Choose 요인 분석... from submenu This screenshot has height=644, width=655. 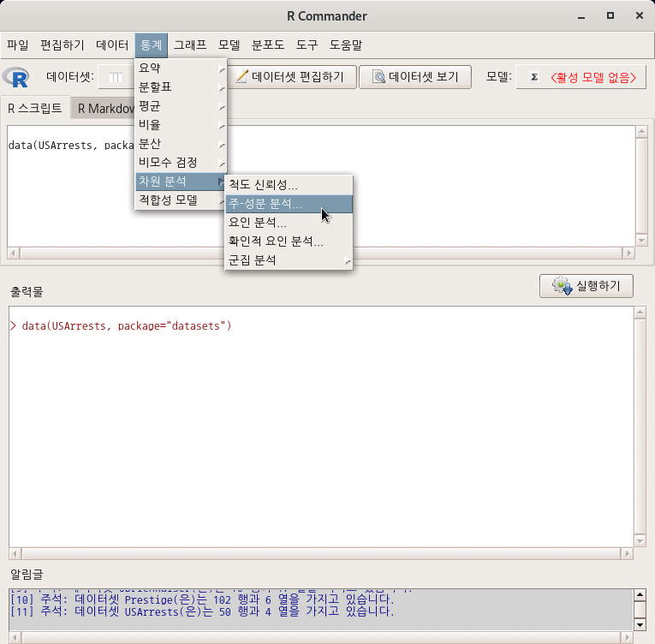pyautogui.click(x=289, y=223)
